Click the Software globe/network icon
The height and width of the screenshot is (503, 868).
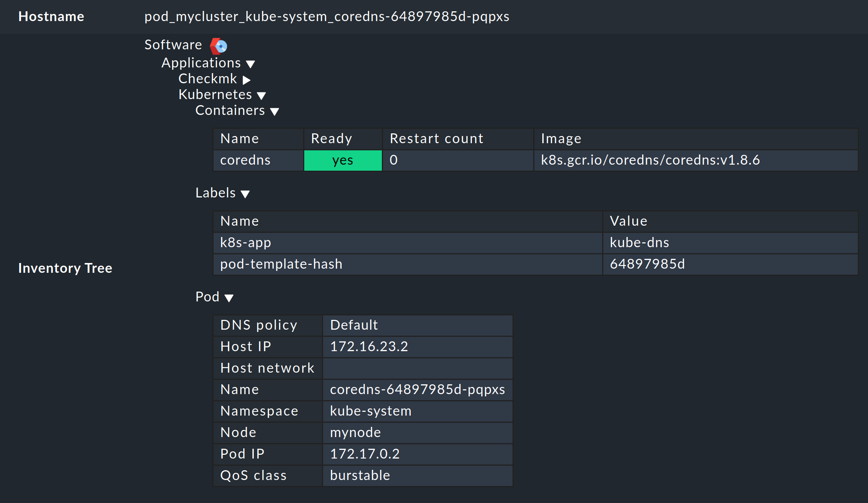[206, 45]
